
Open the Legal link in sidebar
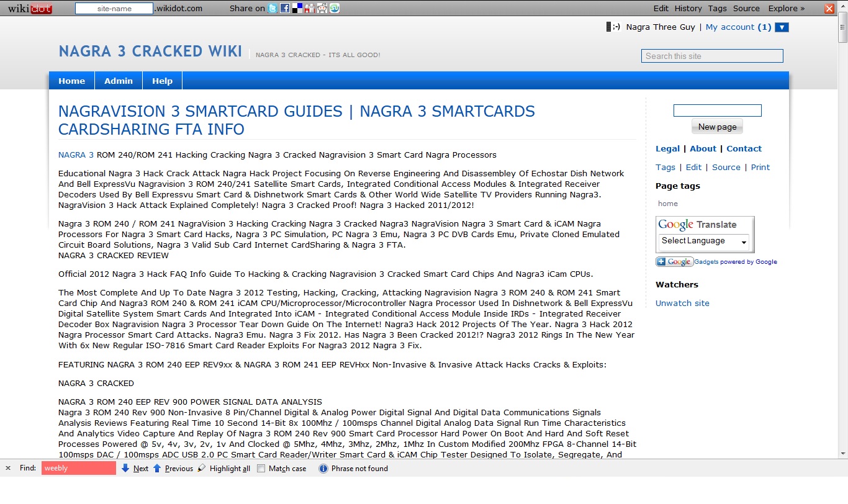click(668, 149)
